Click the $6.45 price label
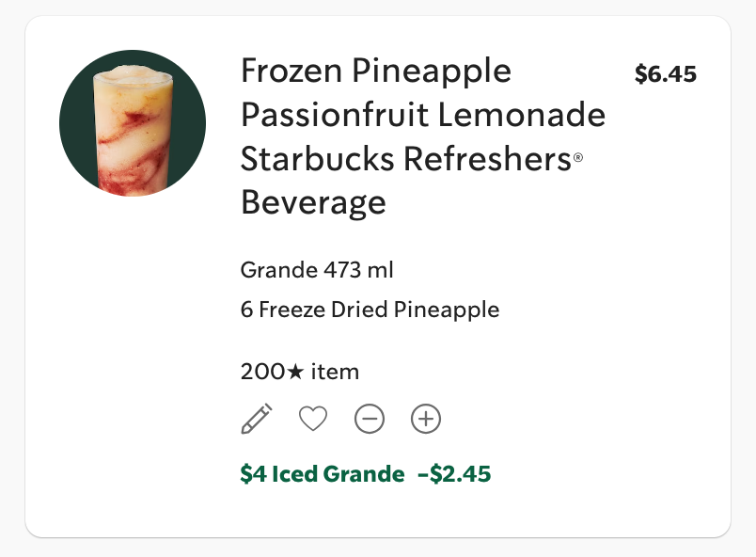 [x=668, y=72]
